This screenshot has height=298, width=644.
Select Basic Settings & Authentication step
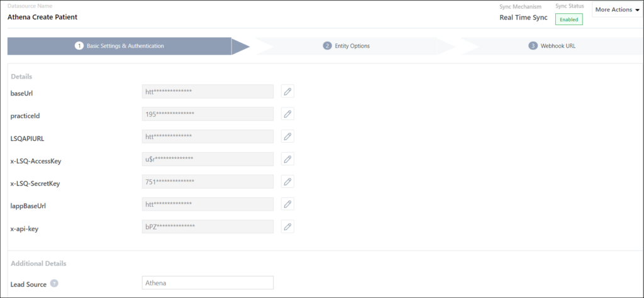[119, 46]
